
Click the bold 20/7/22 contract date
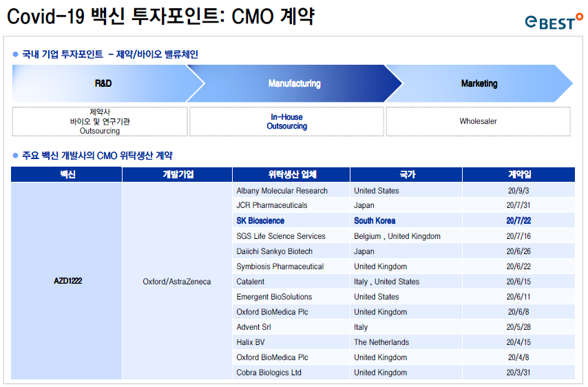click(x=518, y=220)
